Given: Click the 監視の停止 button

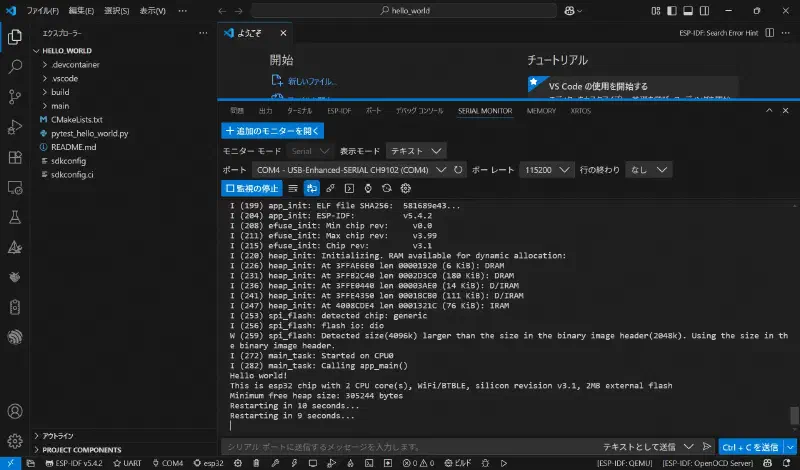Looking at the screenshot, I should point(252,188).
